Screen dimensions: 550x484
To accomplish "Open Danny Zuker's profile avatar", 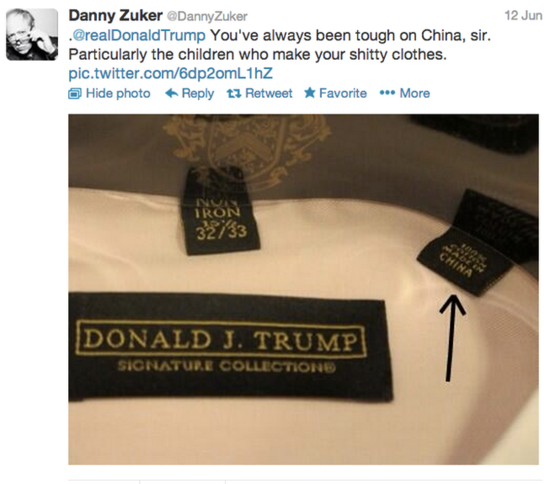I will (x=32, y=35).
